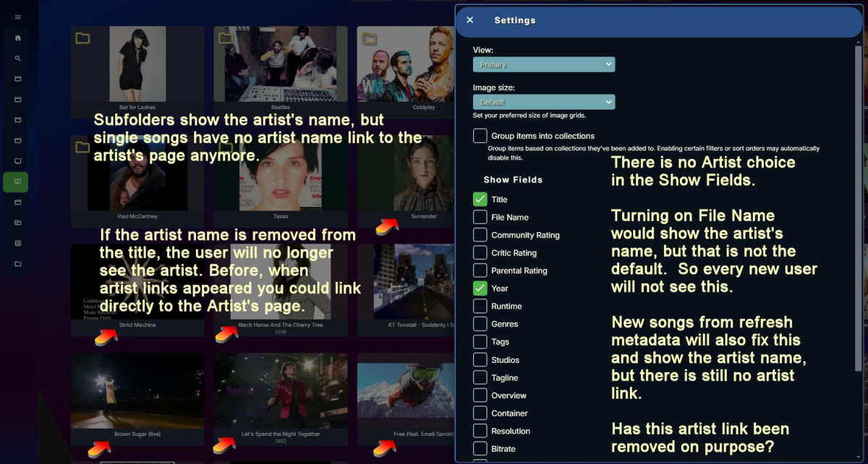The height and width of the screenshot is (464, 868).
Task: Click the folder icon on Coldplay card
Action: coord(370,38)
